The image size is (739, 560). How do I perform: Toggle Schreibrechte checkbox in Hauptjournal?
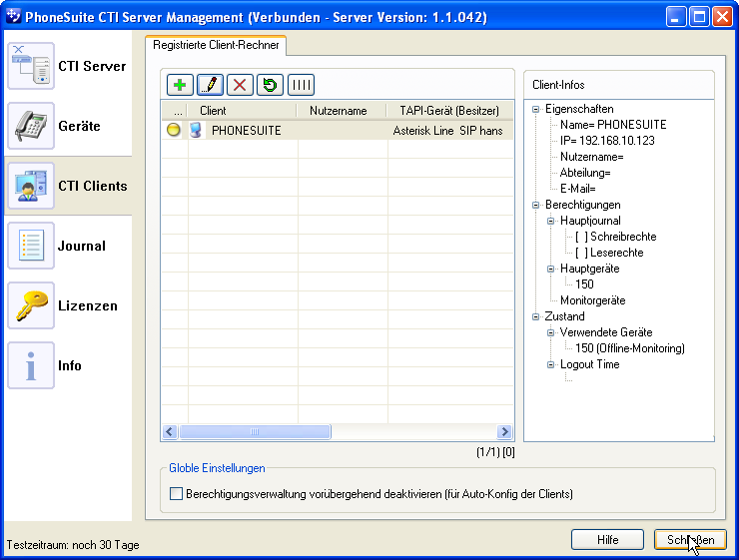pyautogui.click(x=581, y=237)
